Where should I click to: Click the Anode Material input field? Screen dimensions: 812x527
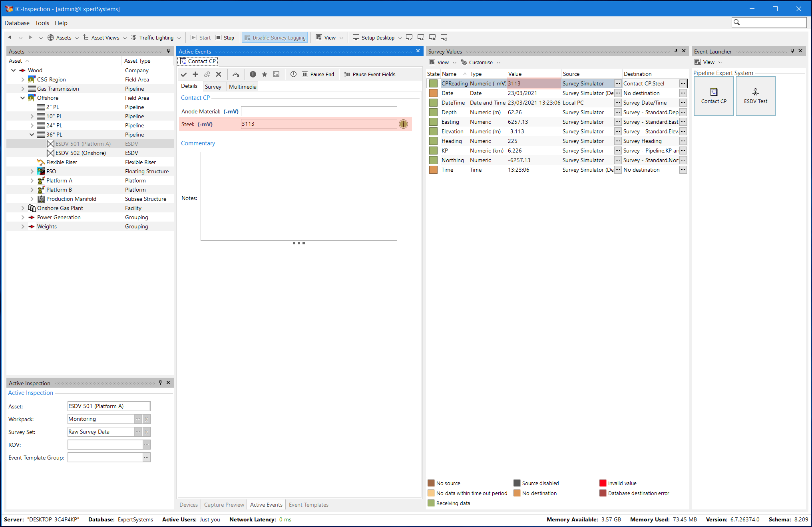click(x=319, y=111)
